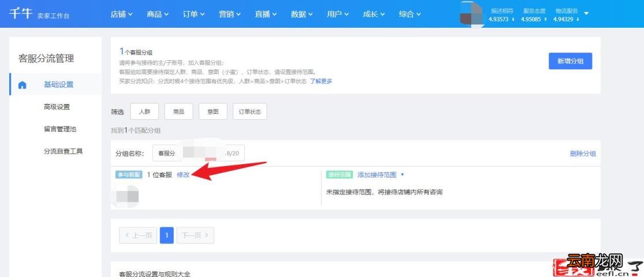Click the 参与客服 tag label
Image resolution: width=644 pixels, height=277 pixels.
pyautogui.click(x=129, y=175)
